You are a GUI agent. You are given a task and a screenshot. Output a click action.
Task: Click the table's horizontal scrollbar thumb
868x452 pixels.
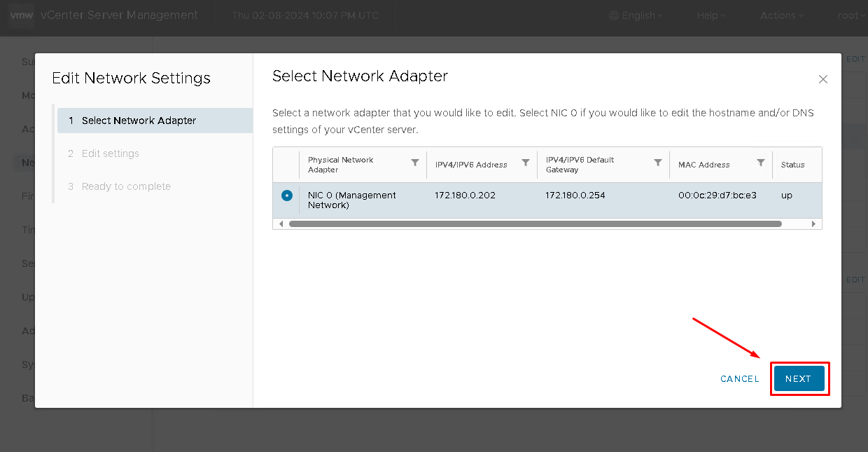535,224
